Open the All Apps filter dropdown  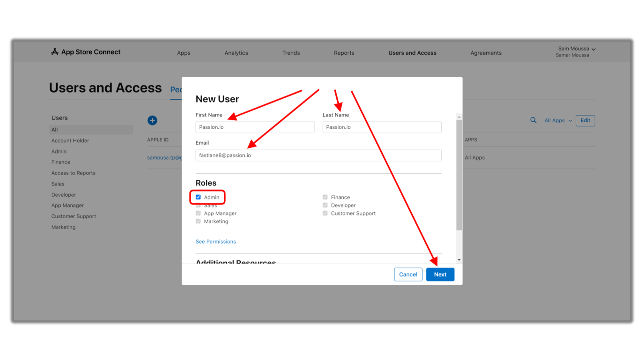558,121
